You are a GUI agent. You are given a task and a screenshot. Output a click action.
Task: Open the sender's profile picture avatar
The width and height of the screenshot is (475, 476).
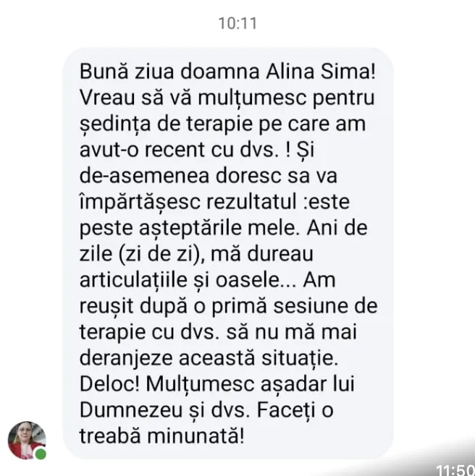pos(27,440)
